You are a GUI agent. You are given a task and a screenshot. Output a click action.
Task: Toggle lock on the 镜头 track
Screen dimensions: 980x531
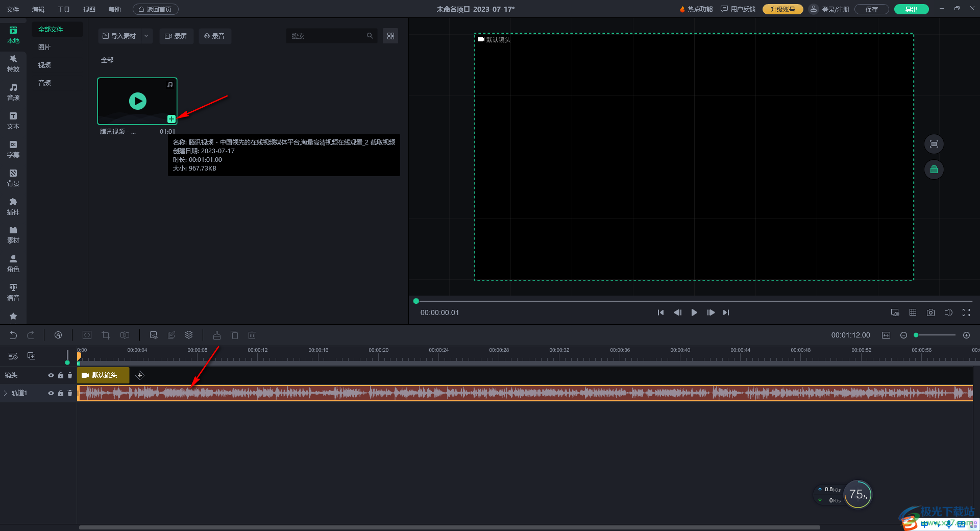click(x=61, y=375)
